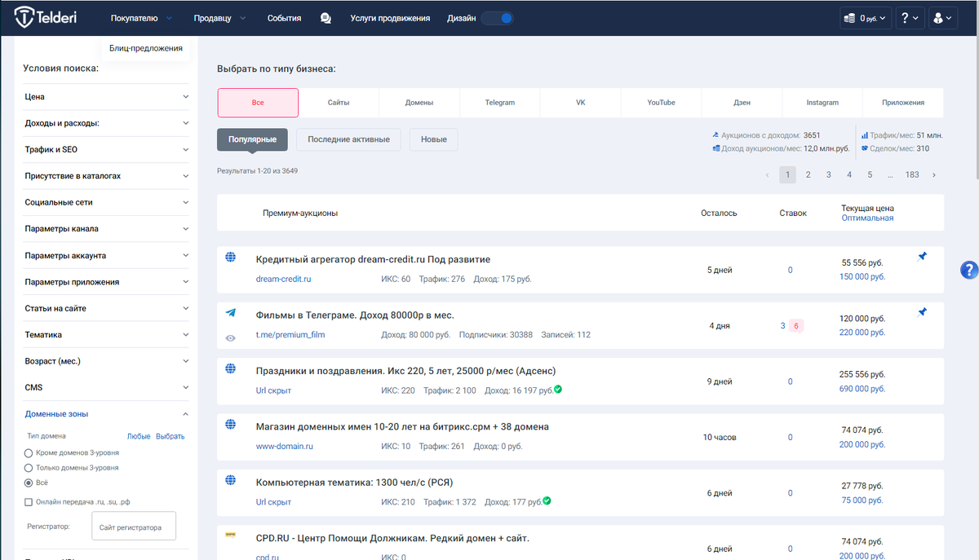Open the Продавцу menu
This screenshot has width=979, height=560.
click(218, 18)
